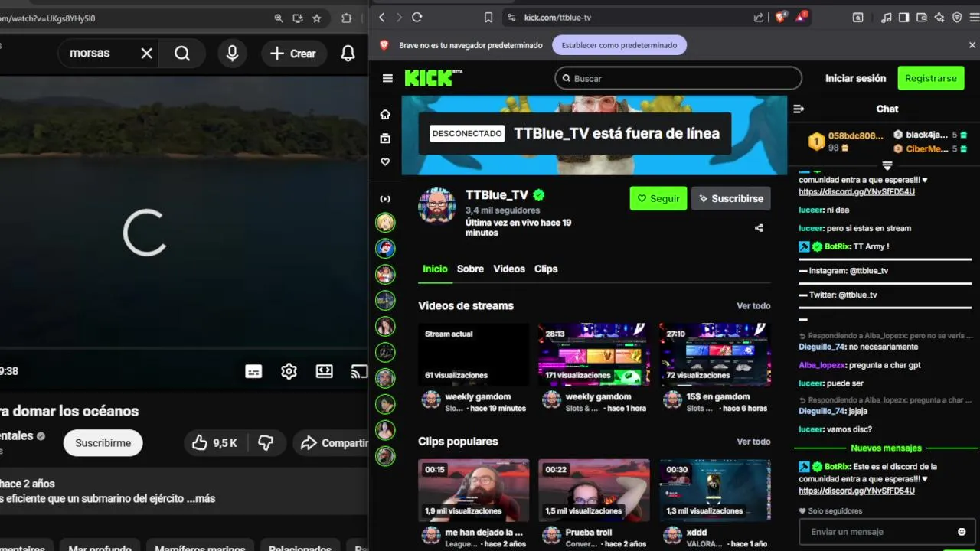Open the YouTube Crear menu
Viewport: 980px width, 551px height.
pos(293,54)
